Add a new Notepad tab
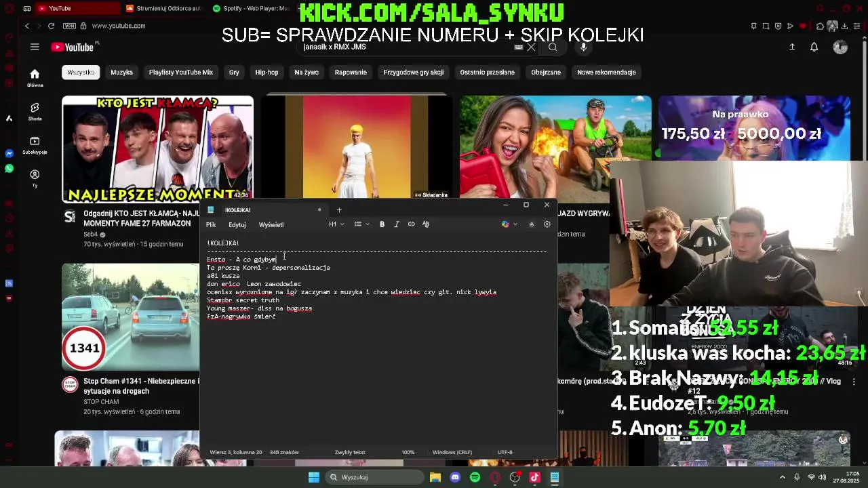This screenshot has width=868, height=488. [339, 209]
